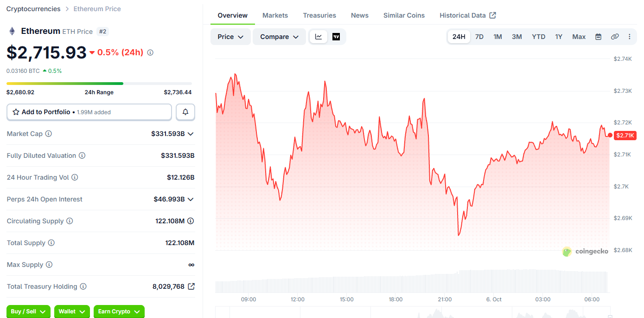The width and height of the screenshot is (644, 318).
Task: Open the calendar date range picker icon
Action: tap(598, 37)
